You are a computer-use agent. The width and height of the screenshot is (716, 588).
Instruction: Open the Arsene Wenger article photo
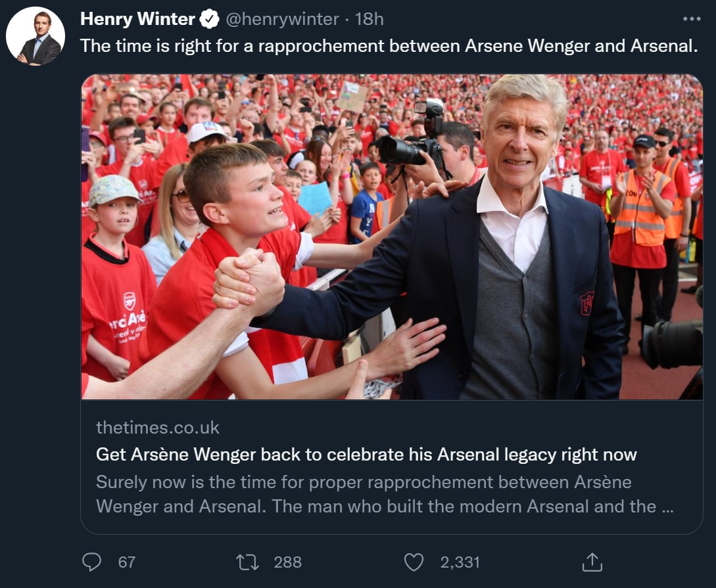click(392, 237)
